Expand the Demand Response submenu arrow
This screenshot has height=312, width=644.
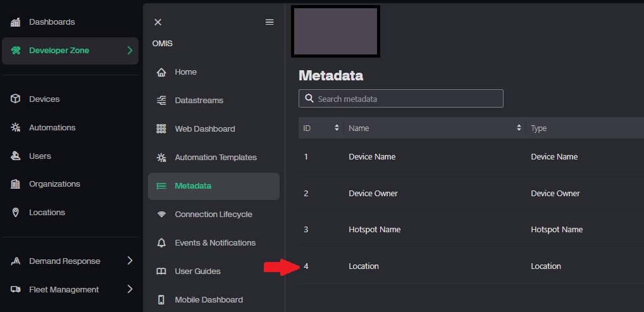click(130, 261)
